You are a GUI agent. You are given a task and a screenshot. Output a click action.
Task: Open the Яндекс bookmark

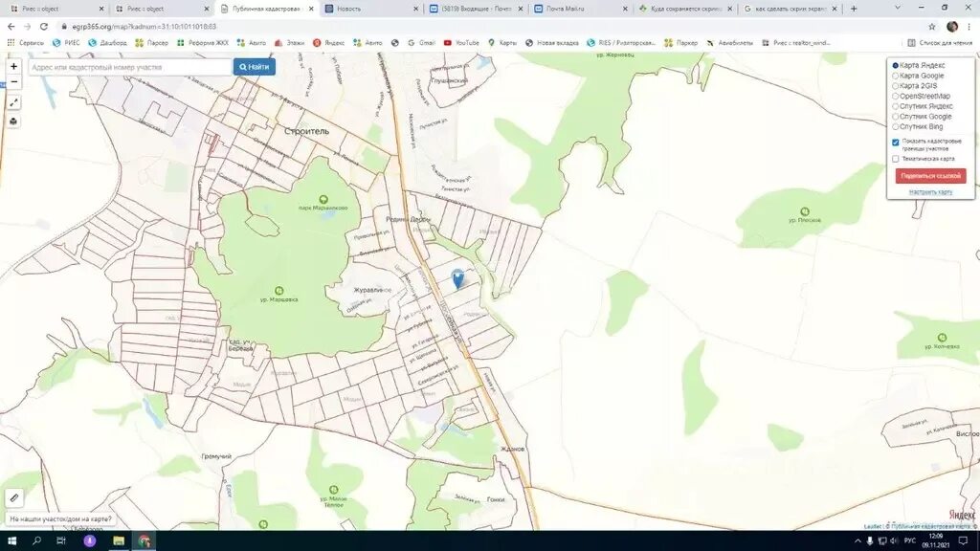[329, 43]
